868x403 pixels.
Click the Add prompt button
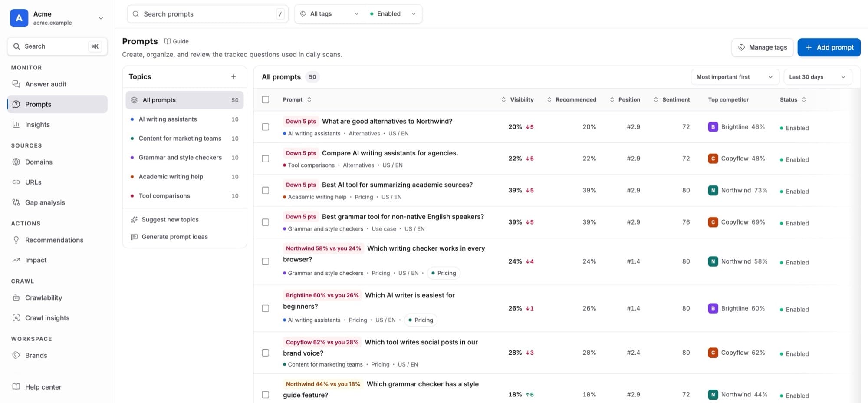tap(829, 47)
